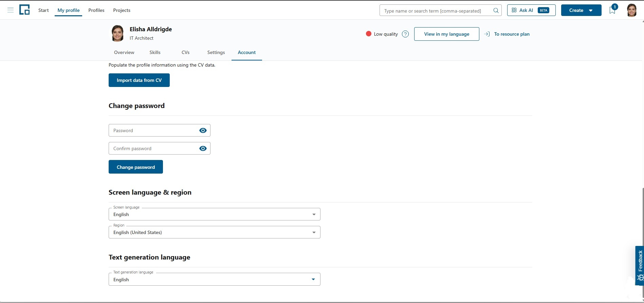Click the IT Architect title text

click(x=142, y=38)
